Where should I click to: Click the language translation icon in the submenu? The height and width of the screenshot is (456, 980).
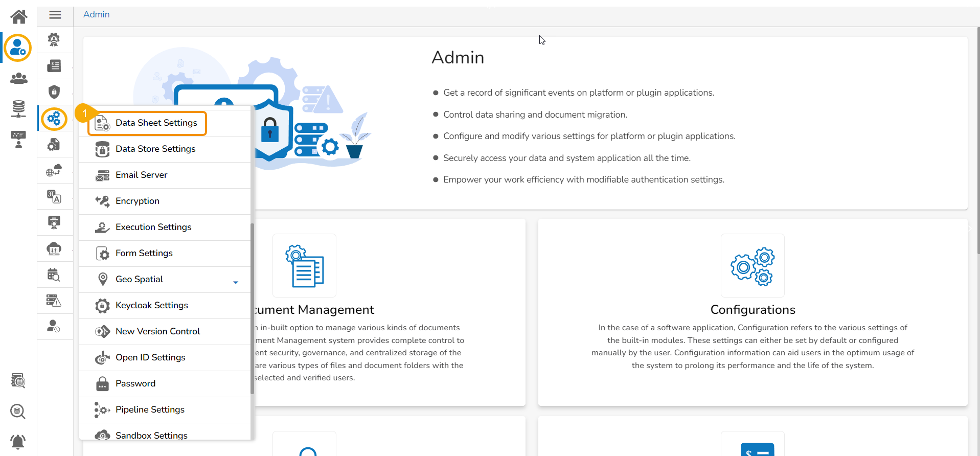(54, 196)
